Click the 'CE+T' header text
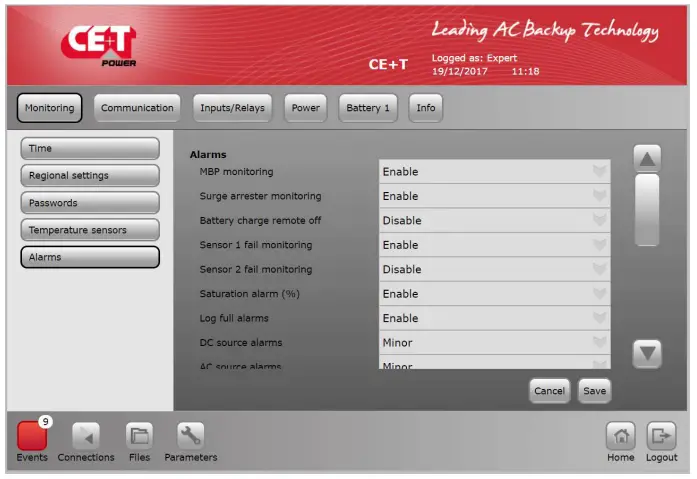The width and height of the screenshot is (697, 479). (x=388, y=65)
